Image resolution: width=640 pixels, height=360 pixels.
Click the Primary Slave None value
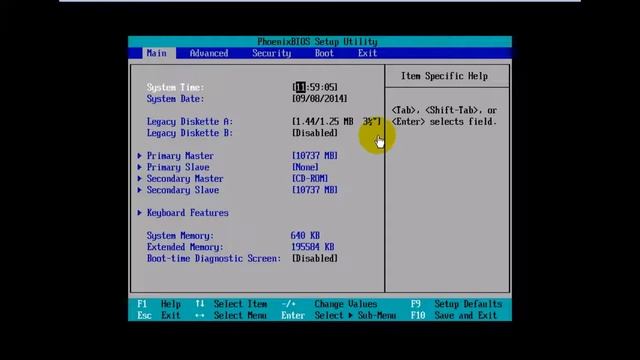[305, 167]
